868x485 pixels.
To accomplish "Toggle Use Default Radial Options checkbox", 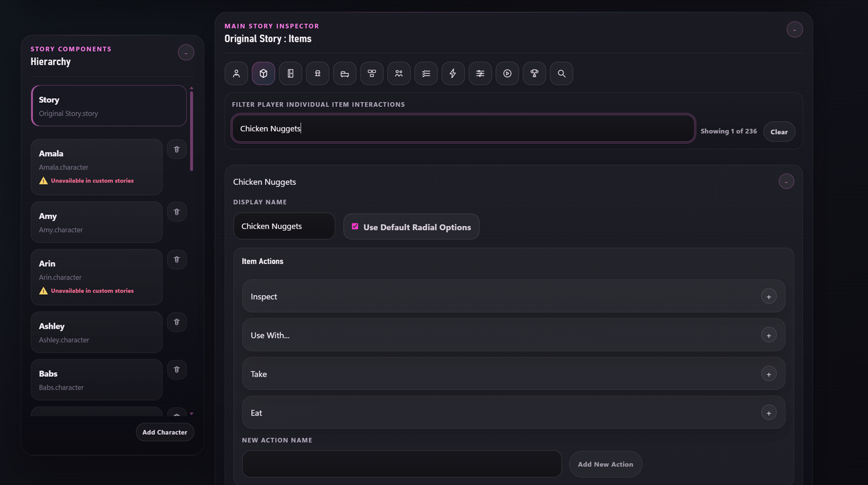I will 355,226.
